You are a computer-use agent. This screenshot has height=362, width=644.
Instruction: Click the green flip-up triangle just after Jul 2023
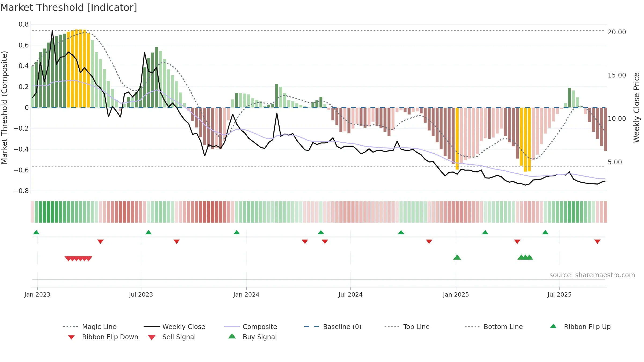pos(148,232)
